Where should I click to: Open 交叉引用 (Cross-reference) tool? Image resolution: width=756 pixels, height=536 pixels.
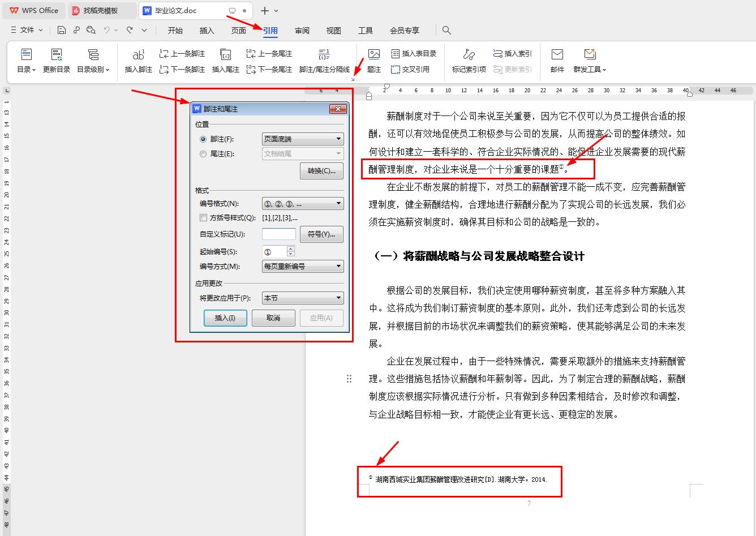click(x=409, y=69)
